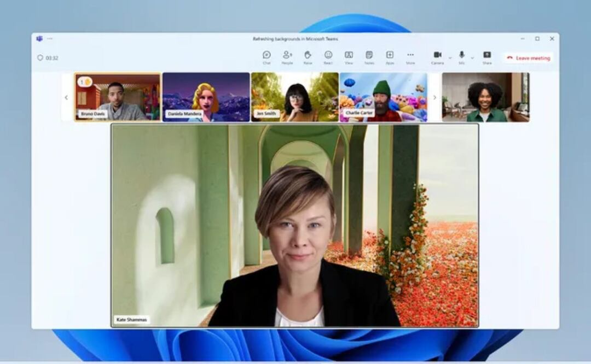Open the title bar ellipsis menu
Viewport: 591px width, 364px height.
click(51, 38)
